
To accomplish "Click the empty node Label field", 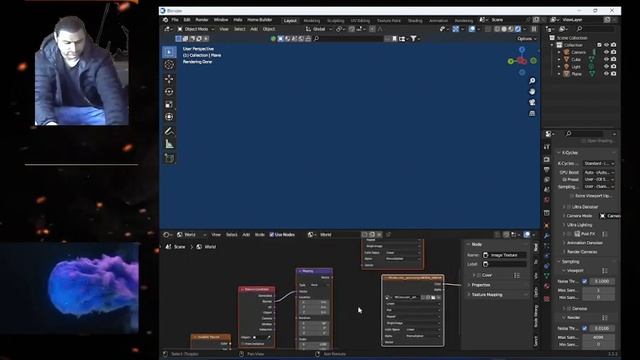I will click(504, 264).
